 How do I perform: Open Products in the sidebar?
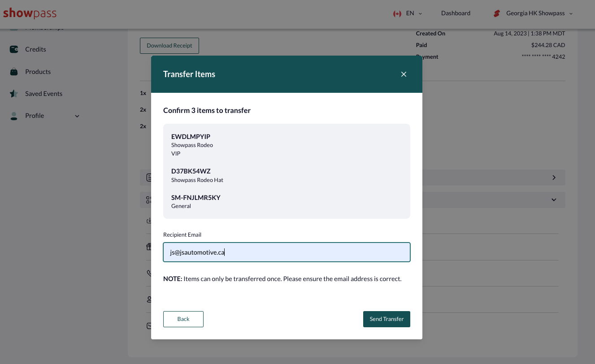(38, 72)
